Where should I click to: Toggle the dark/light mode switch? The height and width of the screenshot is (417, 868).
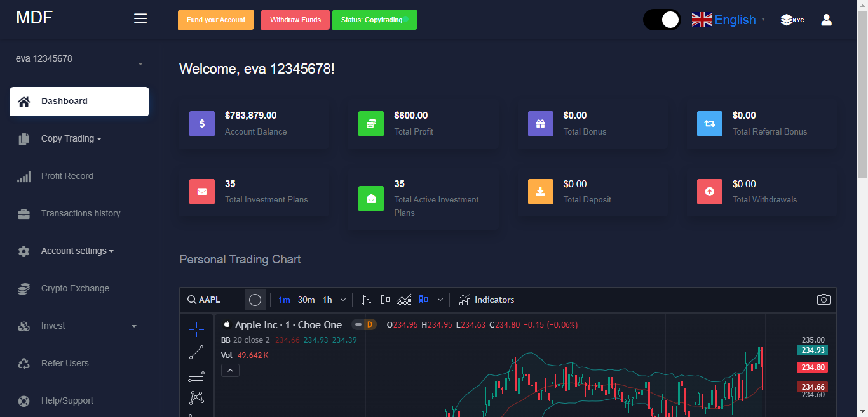click(x=661, y=20)
